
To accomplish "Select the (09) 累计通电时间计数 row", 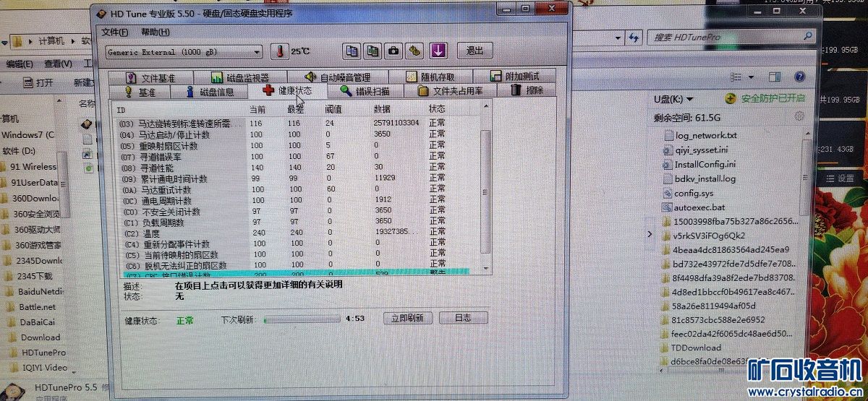I will click(294, 178).
